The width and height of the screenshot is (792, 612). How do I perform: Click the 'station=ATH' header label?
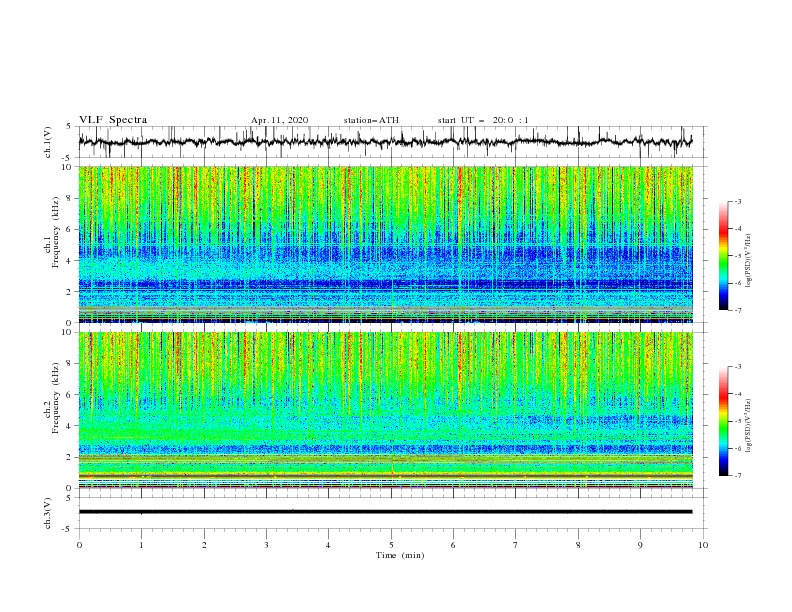pyautogui.click(x=371, y=120)
